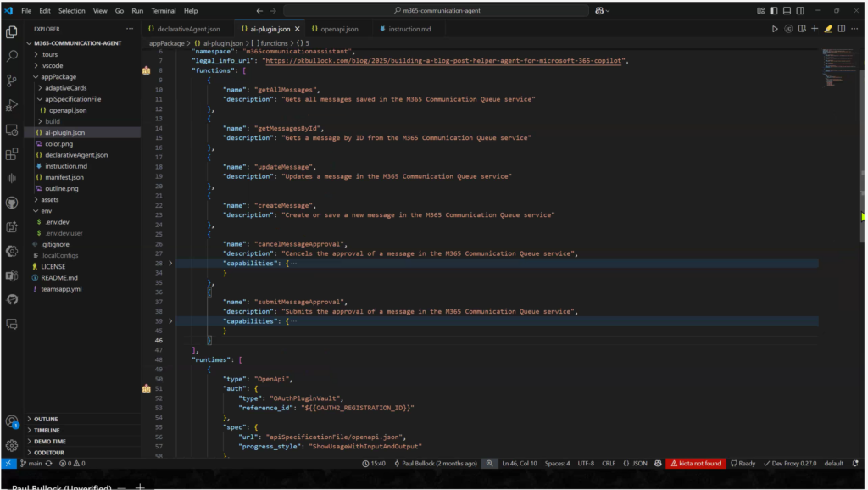This screenshot has width=868, height=490.
Task: Open editor More Actions ellipsis
Action: pos(854,29)
